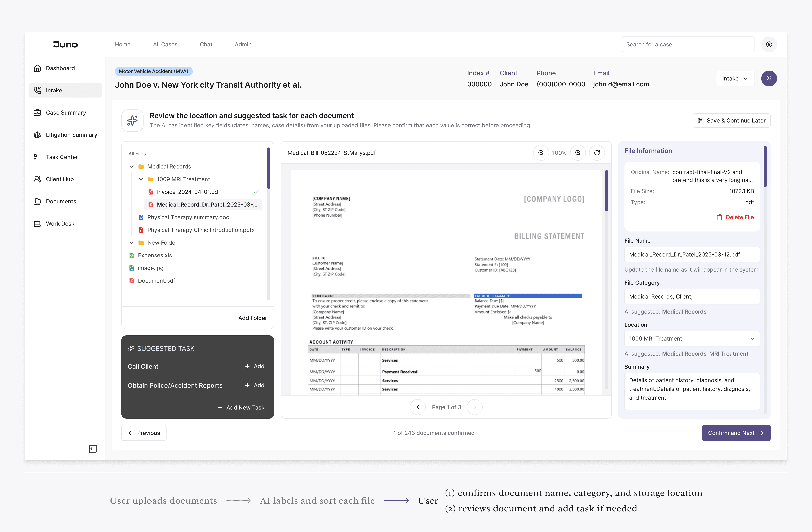Open the Location dropdown
Image resolution: width=812 pixels, height=532 pixels.
[692, 339]
